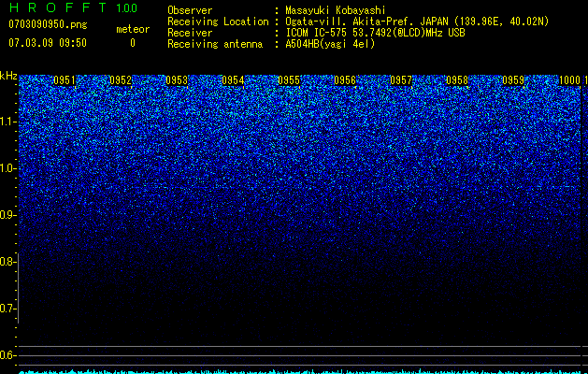The image size is (588, 374).
Task: Click the HROFFT title text
Action: (x=58, y=7)
